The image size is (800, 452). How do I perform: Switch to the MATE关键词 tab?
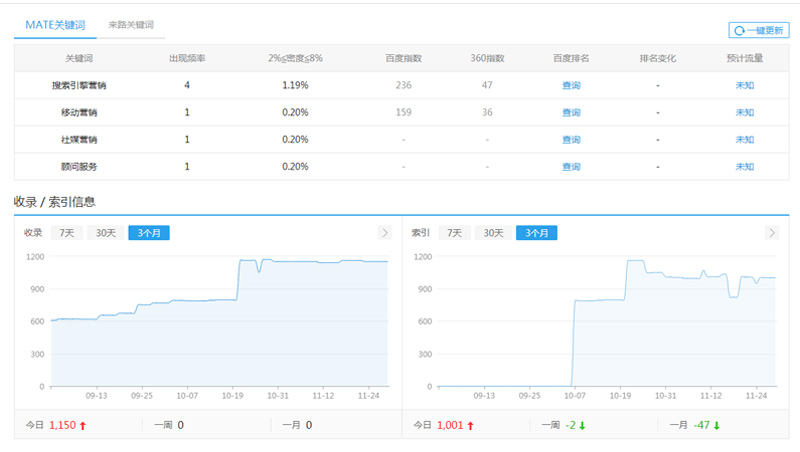(54, 24)
